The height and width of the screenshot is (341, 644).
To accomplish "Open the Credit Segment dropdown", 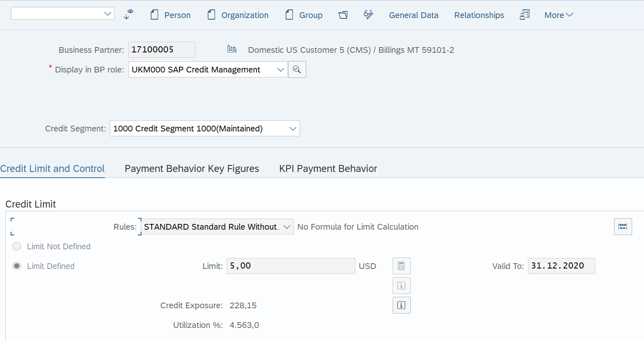I will 293,129.
